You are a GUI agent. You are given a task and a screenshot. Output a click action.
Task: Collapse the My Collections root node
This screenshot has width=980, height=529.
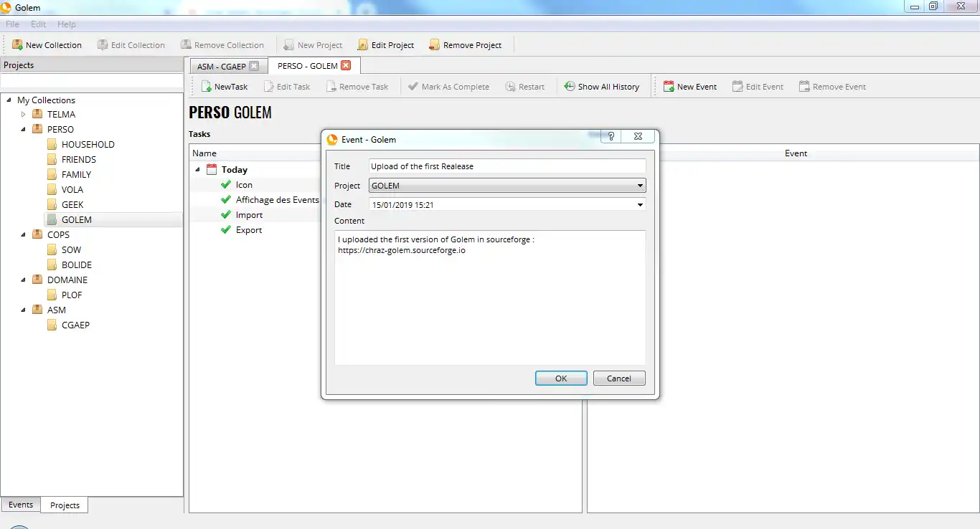click(x=9, y=100)
